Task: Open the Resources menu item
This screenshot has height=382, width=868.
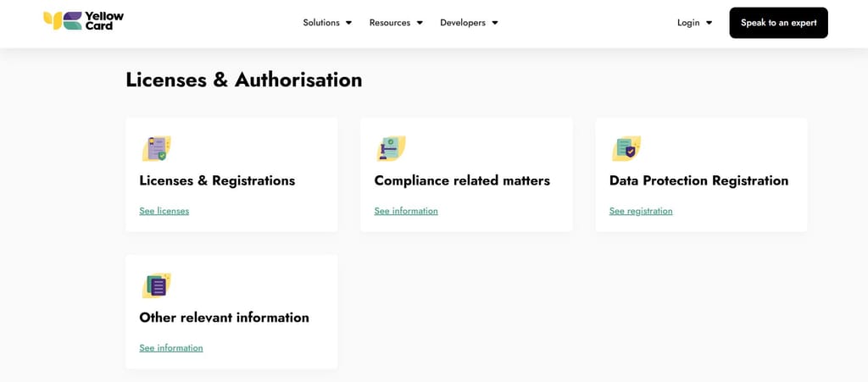Action: 390,23
